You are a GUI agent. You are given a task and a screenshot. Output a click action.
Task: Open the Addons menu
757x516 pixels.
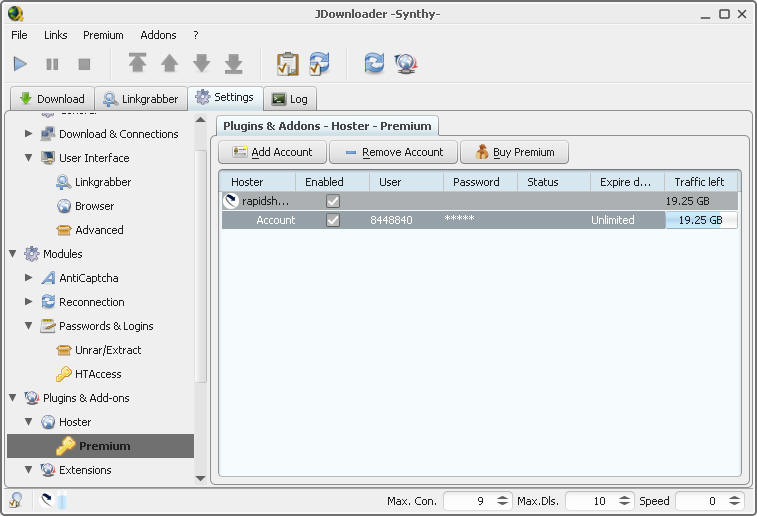(x=158, y=35)
